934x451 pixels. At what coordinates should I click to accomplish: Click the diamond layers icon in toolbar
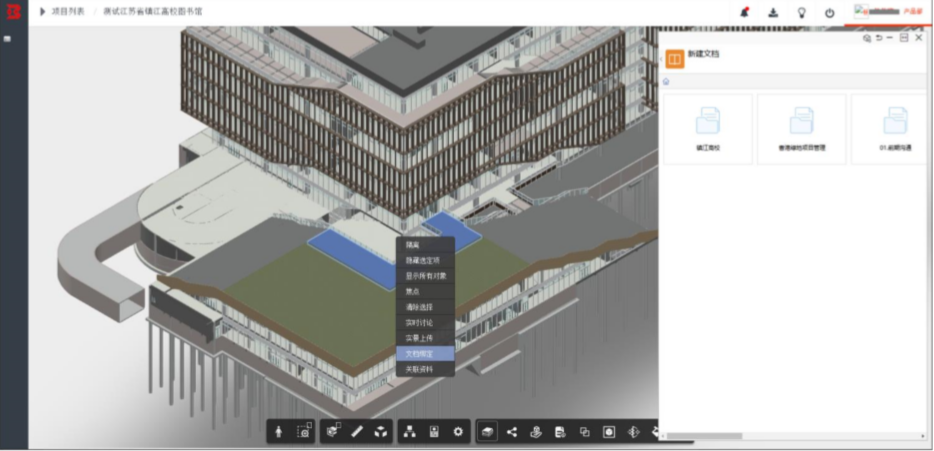[633, 432]
